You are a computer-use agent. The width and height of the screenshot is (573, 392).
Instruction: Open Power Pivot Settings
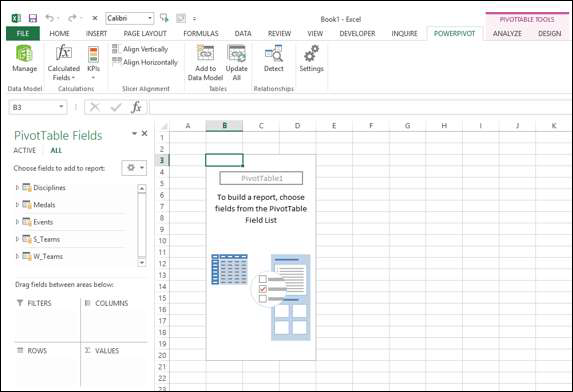(311, 58)
